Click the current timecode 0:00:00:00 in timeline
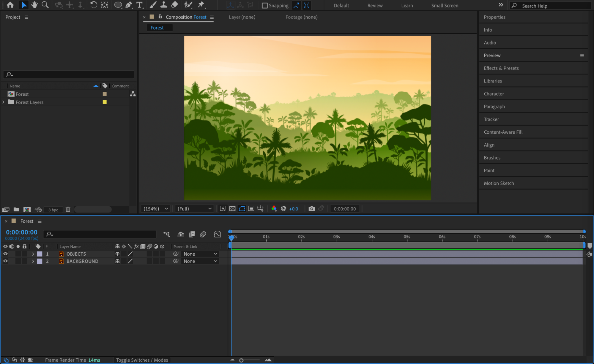The height and width of the screenshot is (364, 594). pyautogui.click(x=22, y=232)
